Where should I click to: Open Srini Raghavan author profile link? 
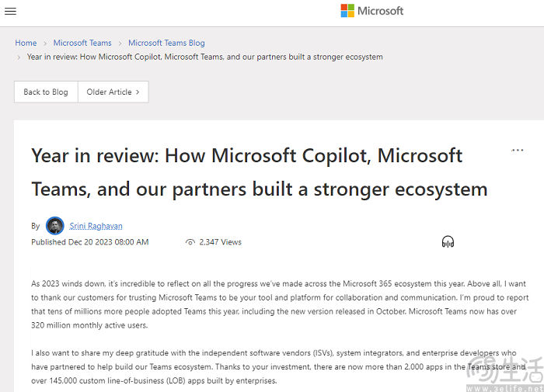point(96,226)
